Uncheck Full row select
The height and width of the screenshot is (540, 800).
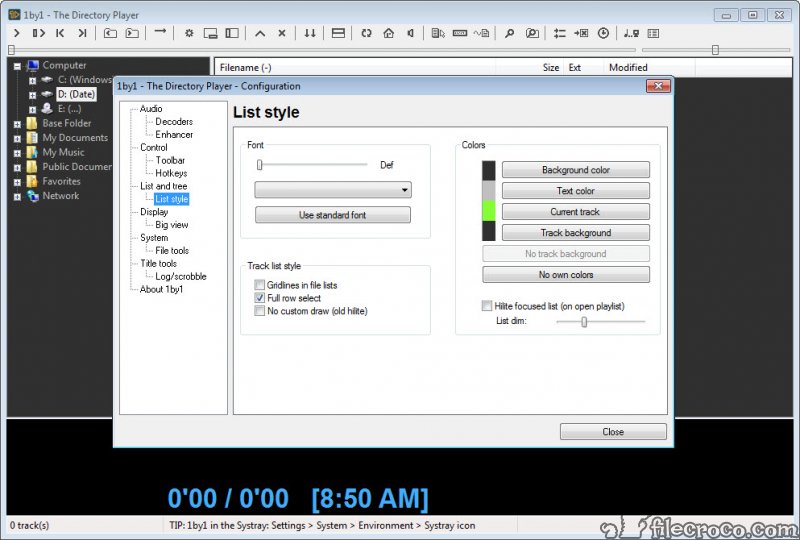(260, 298)
